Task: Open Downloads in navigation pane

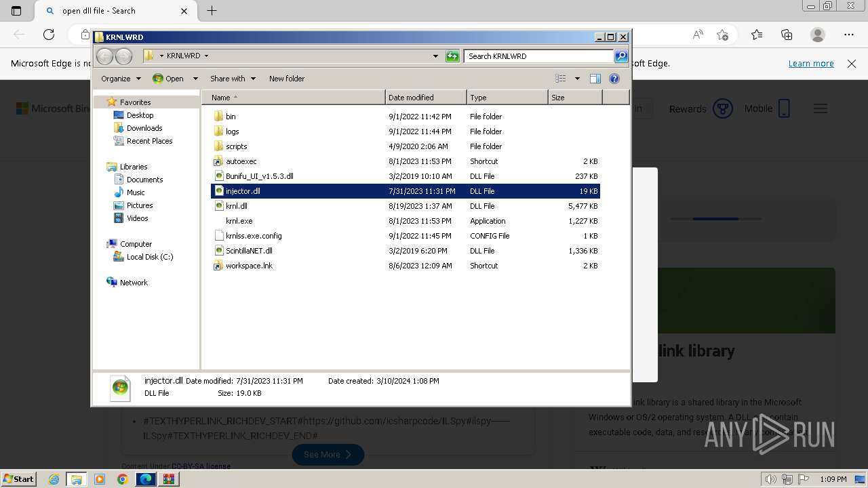Action: pos(144,128)
